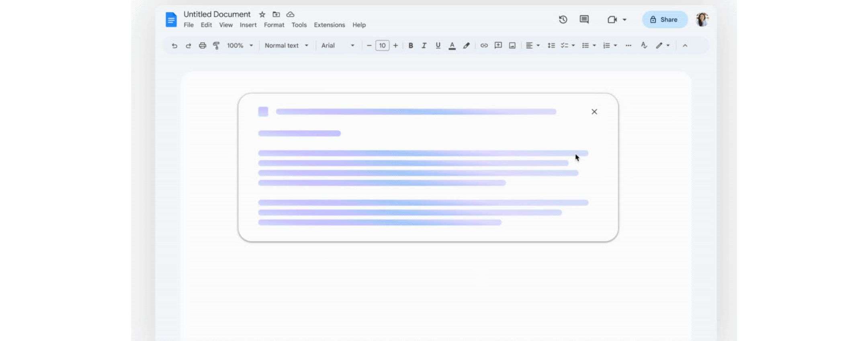
Task: Open the Arial font dropdown
Action: (x=338, y=45)
